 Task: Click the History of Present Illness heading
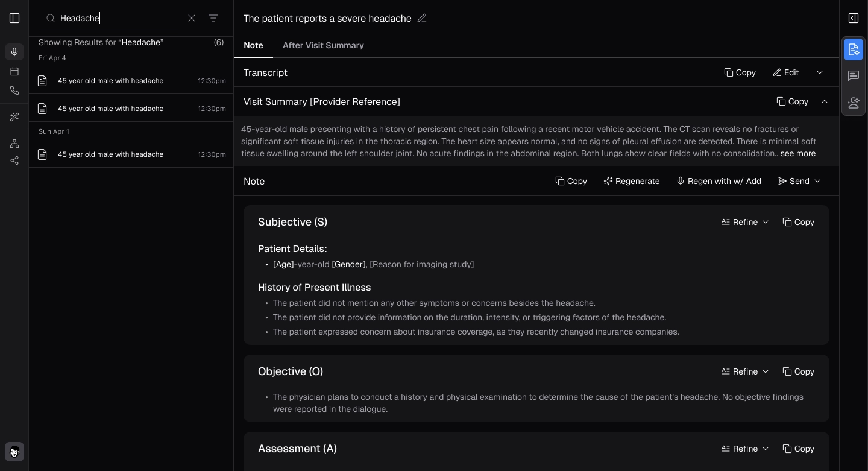[x=314, y=288]
